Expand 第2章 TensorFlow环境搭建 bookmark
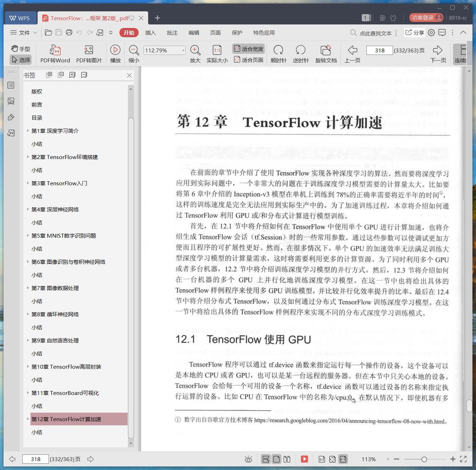 28,157
